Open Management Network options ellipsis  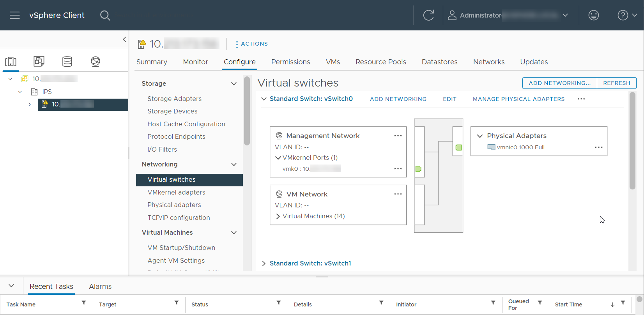(398, 136)
